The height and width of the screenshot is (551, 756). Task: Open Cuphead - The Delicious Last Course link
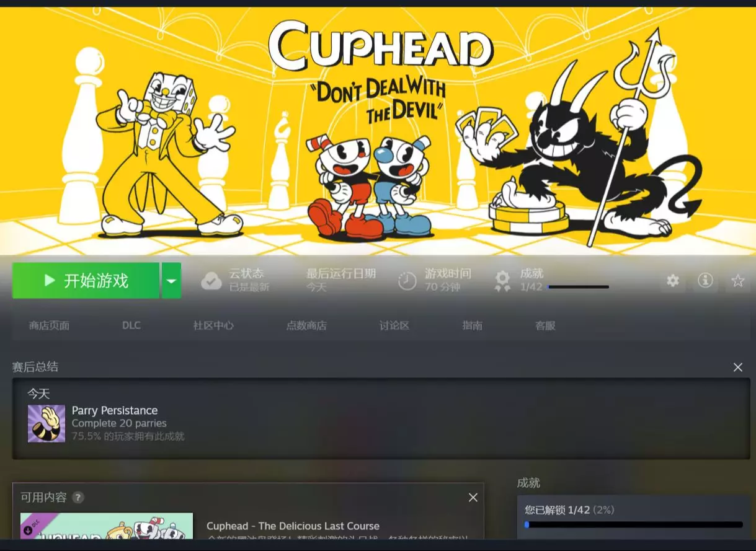pos(293,526)
